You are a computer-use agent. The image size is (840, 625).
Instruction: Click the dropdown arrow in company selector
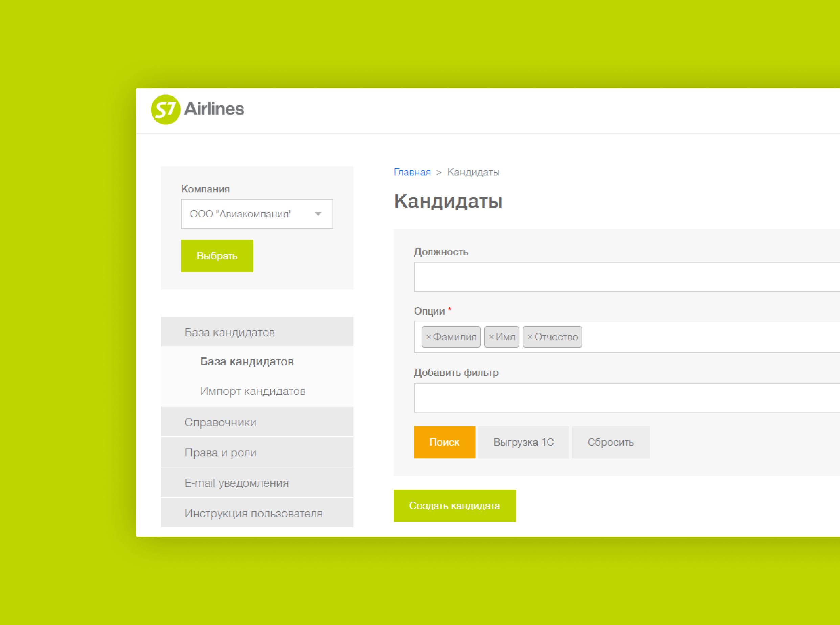(318, 214)
